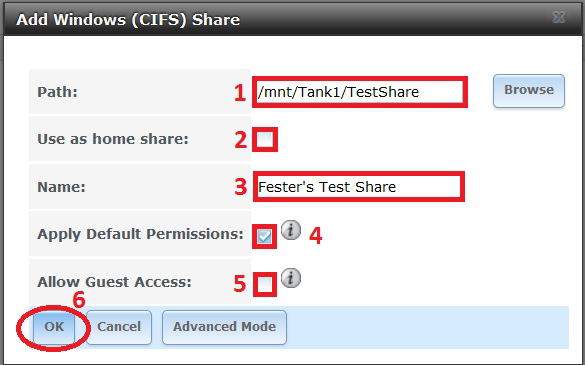Click the Cancel button
Viewport: 585px width, 365px height.
point(119,327)
